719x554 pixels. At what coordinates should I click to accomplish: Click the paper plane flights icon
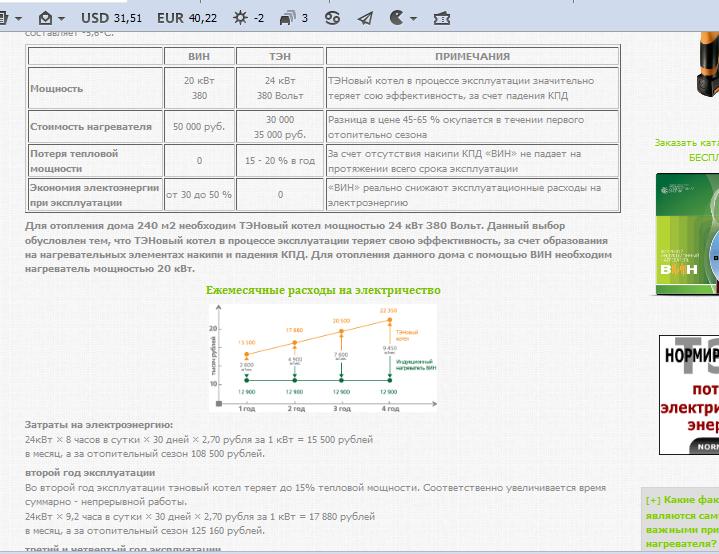pos(365,18)
